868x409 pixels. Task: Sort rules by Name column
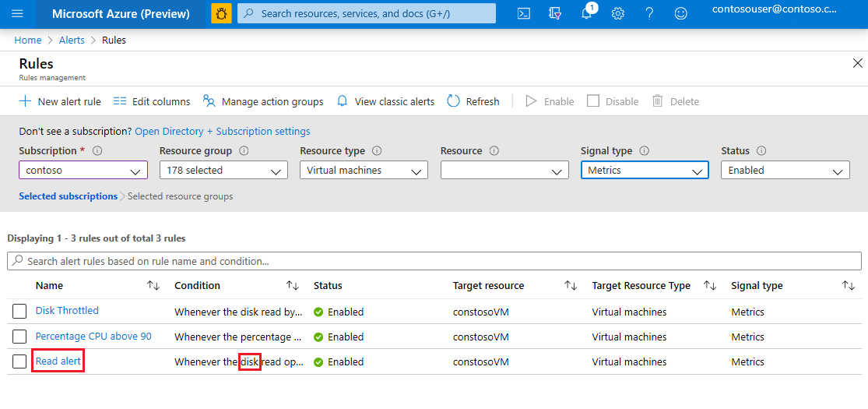click(153, 286)
